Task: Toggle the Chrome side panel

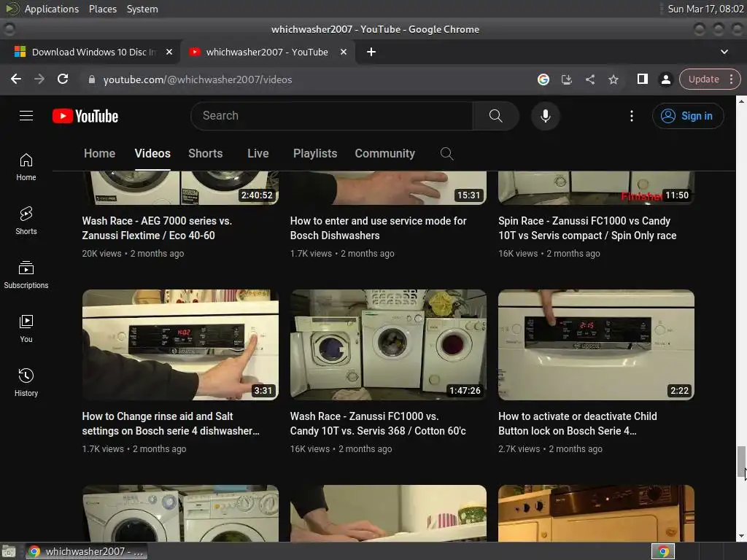Action: 642,79
